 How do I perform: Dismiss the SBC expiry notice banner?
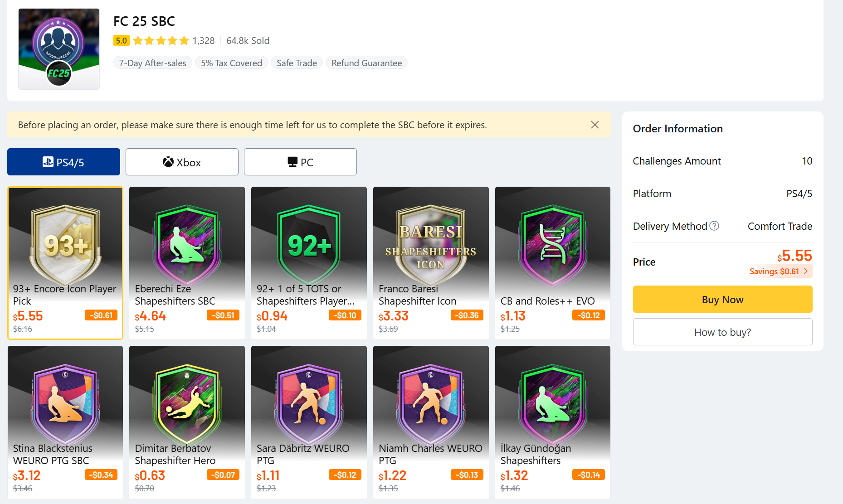(x=595, y=125)
